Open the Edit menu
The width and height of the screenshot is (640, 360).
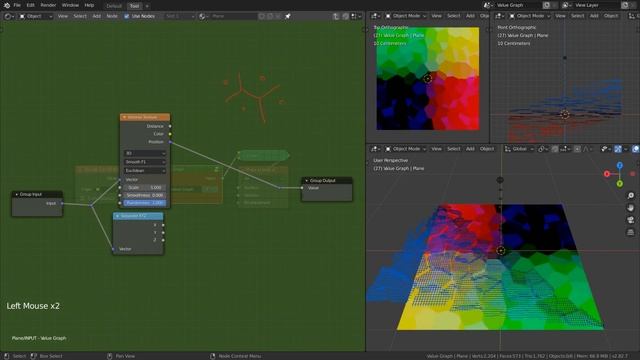(31, 5)
